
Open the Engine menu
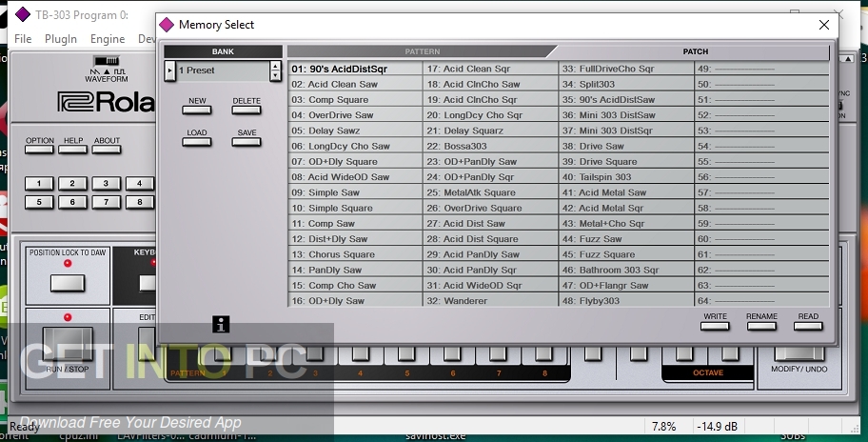[x=108, y=39]
